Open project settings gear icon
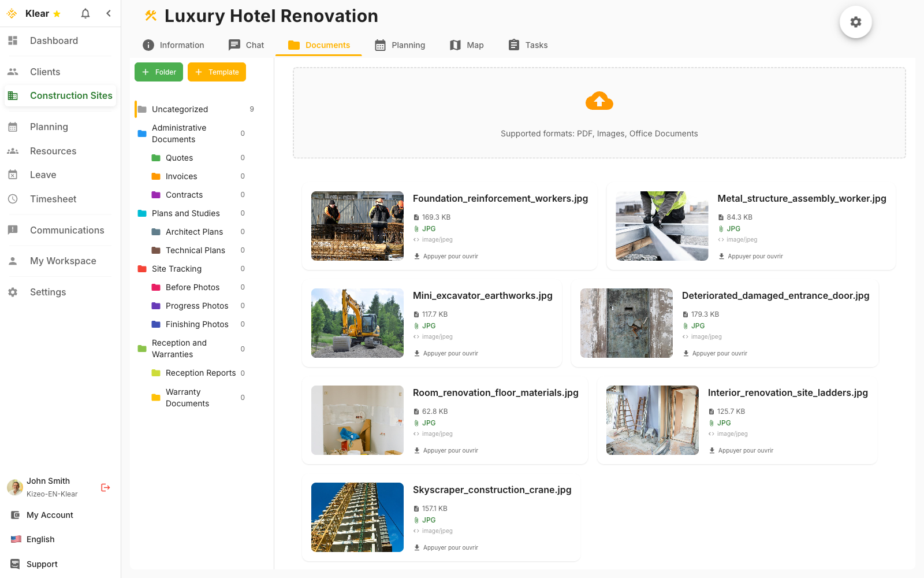Viewport: 924px width, 578px height. (855, 22)
